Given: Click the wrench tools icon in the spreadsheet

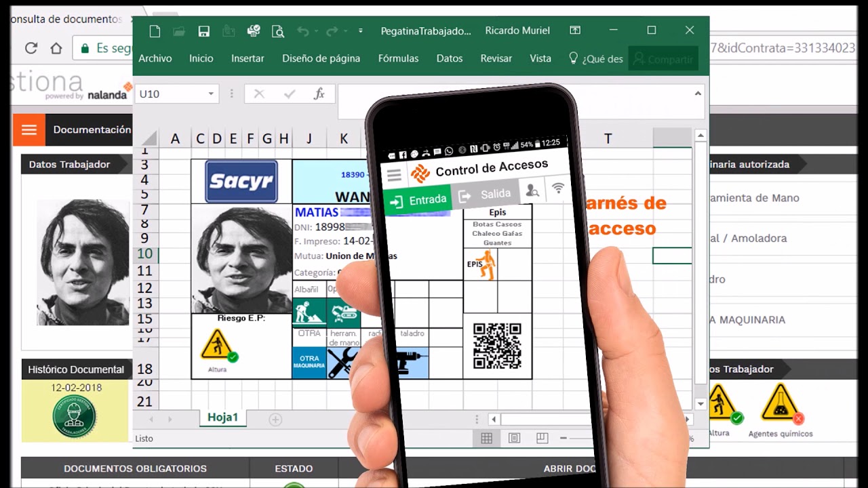Looking at the screenshot, I should point(343,363).
